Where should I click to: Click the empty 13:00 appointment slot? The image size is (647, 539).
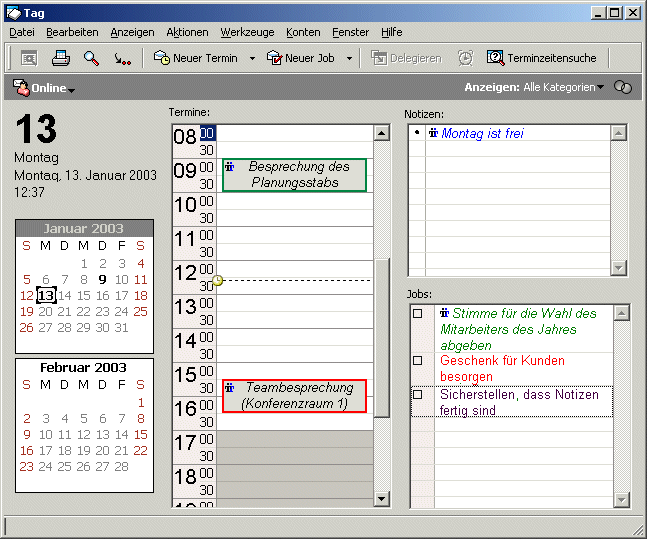[x=295, y=303]
